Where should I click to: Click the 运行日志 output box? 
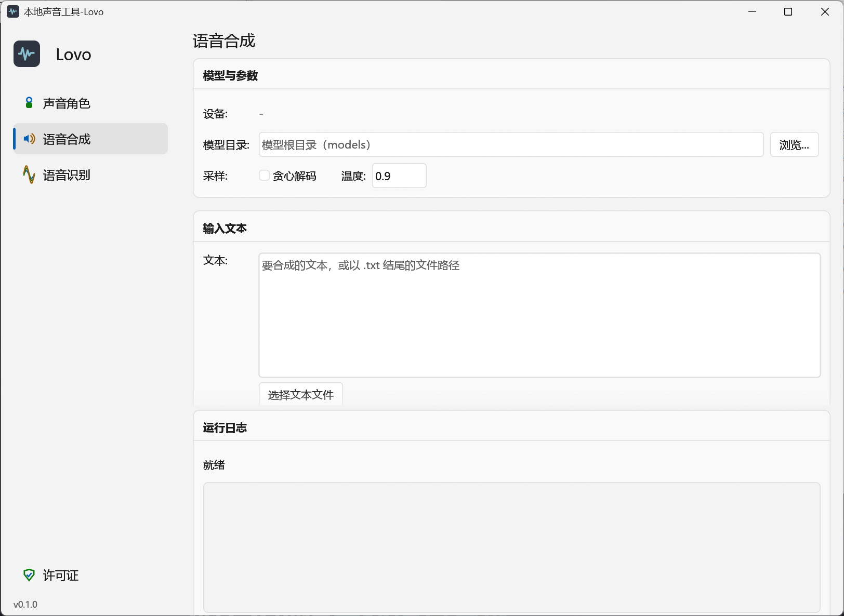pos(511,547)
